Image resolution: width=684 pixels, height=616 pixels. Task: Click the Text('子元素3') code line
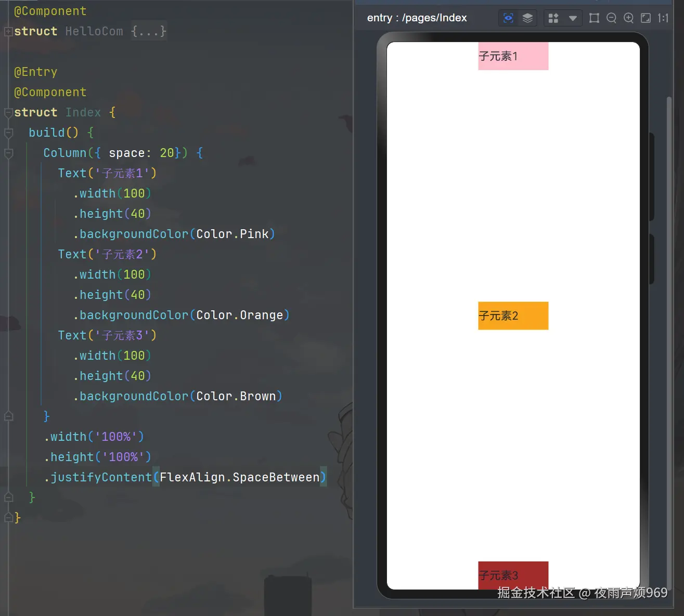tap(107, 335)
